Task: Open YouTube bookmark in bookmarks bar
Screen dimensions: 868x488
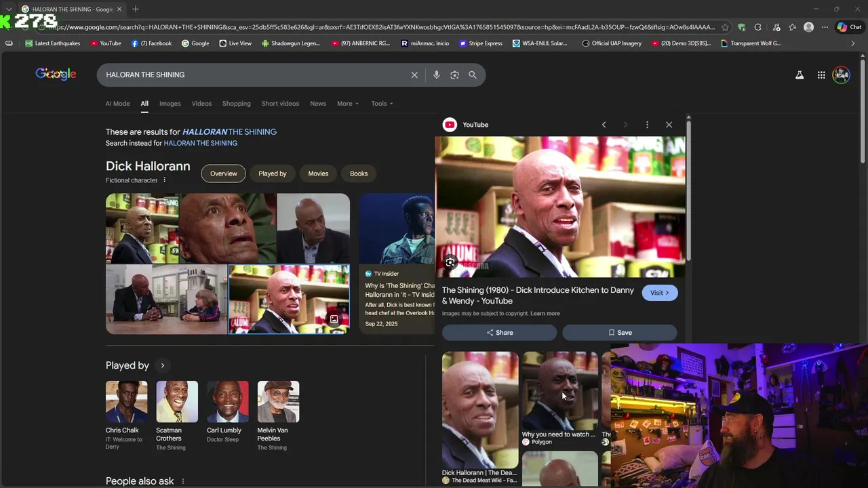Action: pos(106,43)
